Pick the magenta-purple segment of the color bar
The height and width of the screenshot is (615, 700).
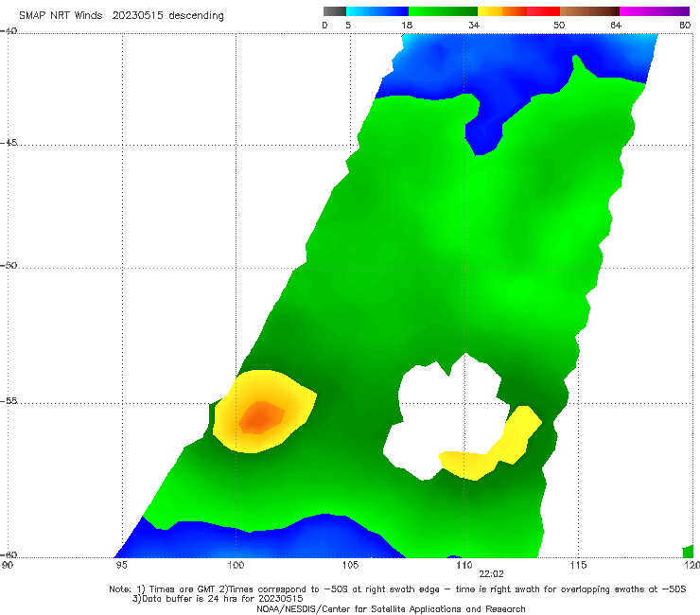click(655, 11)
